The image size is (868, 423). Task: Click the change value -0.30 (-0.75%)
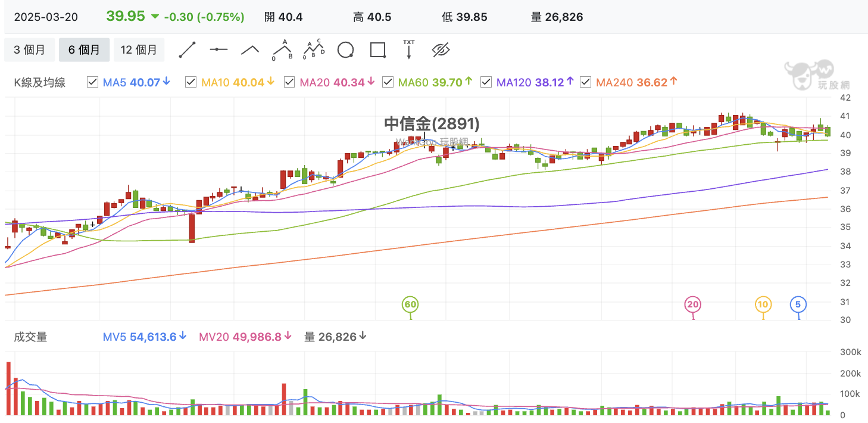pos(204,17)
